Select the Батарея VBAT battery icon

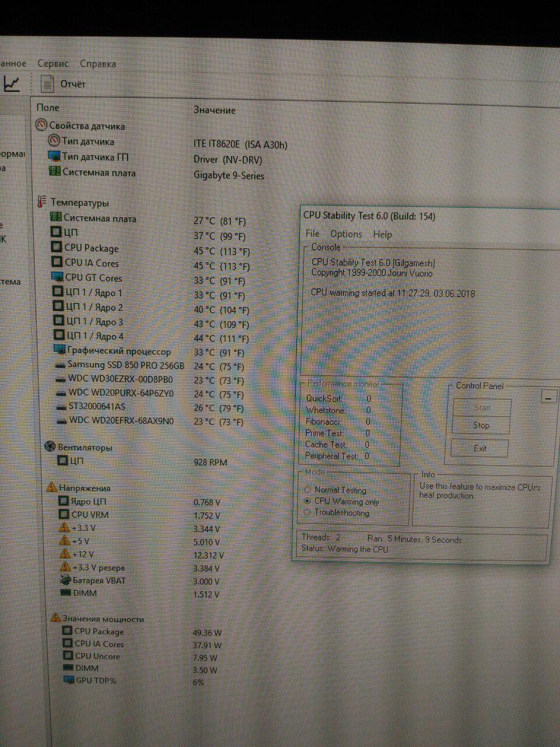click(x=65, y=580)
